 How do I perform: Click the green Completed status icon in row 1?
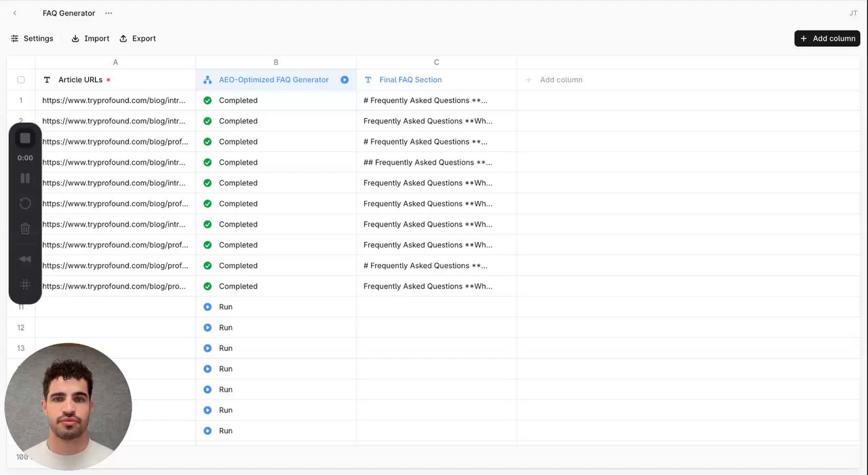(x=208, y=100)
